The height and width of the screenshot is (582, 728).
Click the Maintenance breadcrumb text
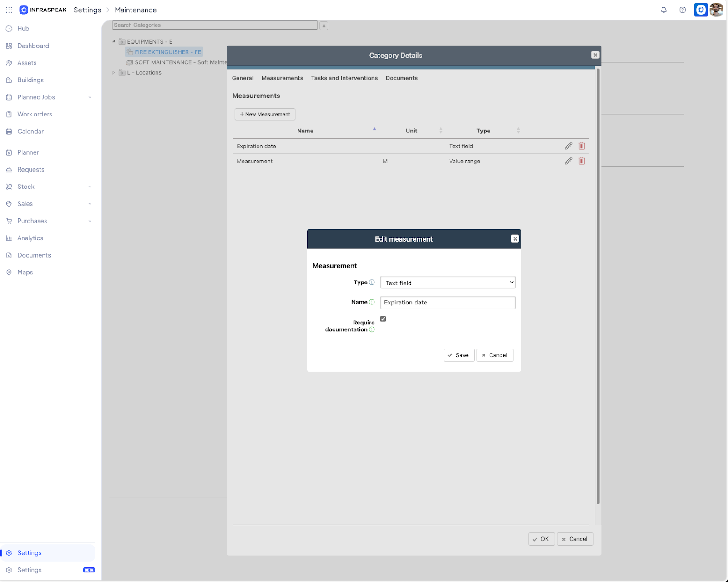(x=136, y=10)
